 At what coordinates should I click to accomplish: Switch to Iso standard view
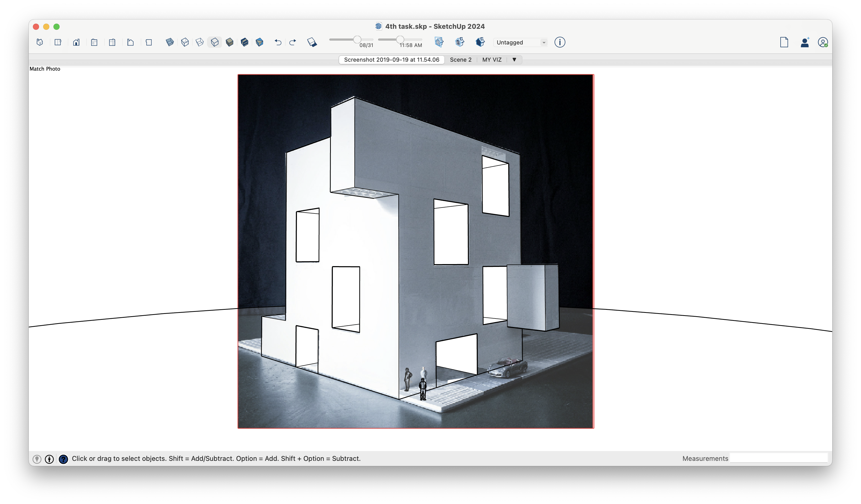(x=40, y=42)
